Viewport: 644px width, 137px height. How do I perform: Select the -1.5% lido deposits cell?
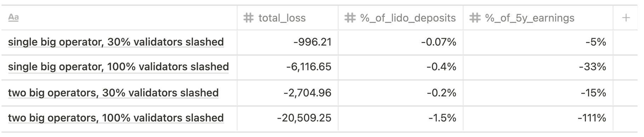[x=401, y=118]
